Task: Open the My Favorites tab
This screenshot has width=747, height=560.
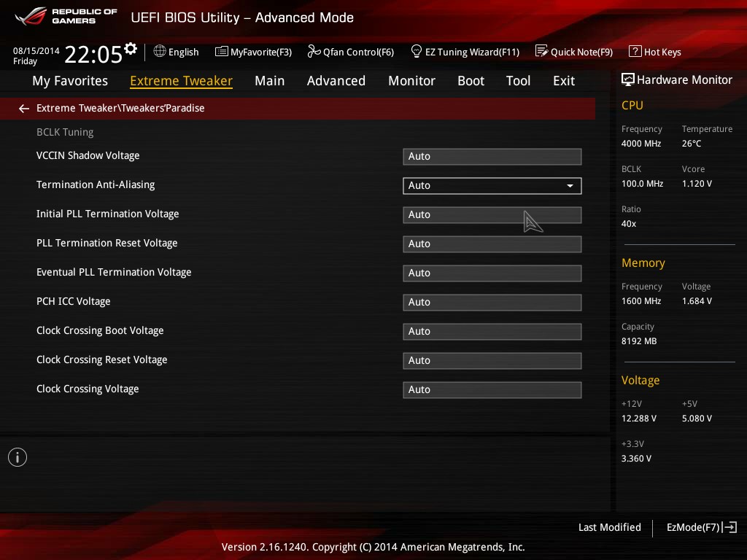Action: tap(70, 81)
